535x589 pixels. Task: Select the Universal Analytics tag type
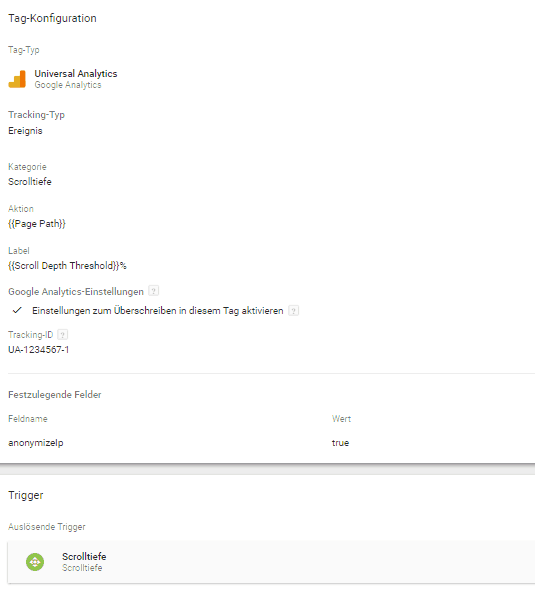(76, 74)
